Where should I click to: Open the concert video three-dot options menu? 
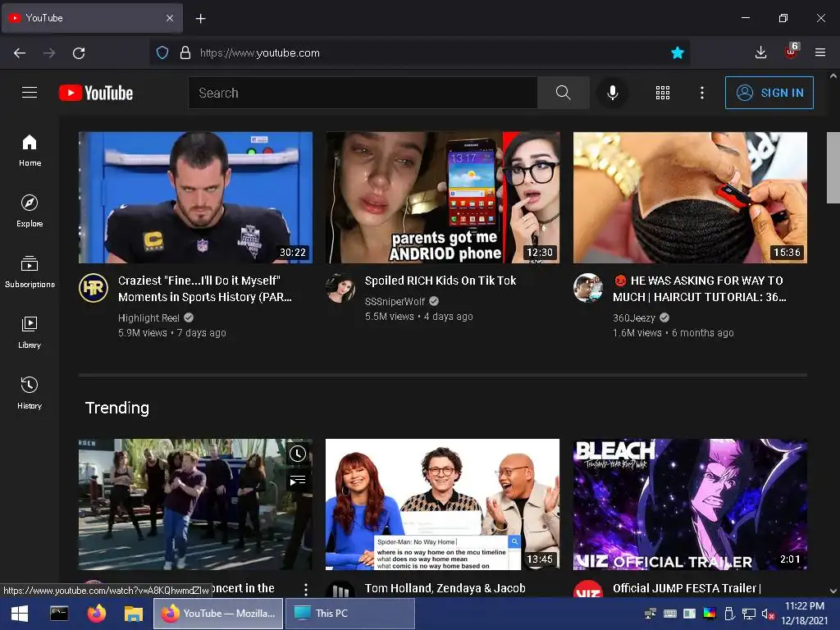point(306,589)
